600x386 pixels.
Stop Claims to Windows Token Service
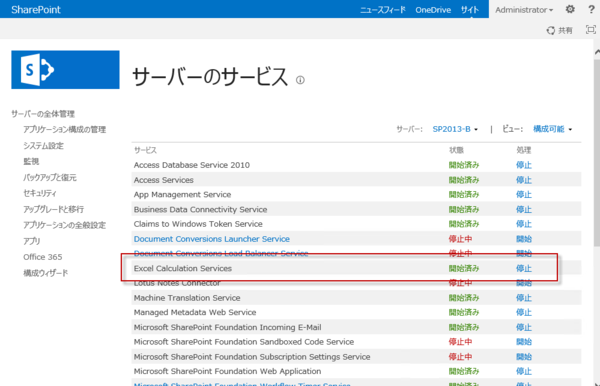(x=524, y=224)
